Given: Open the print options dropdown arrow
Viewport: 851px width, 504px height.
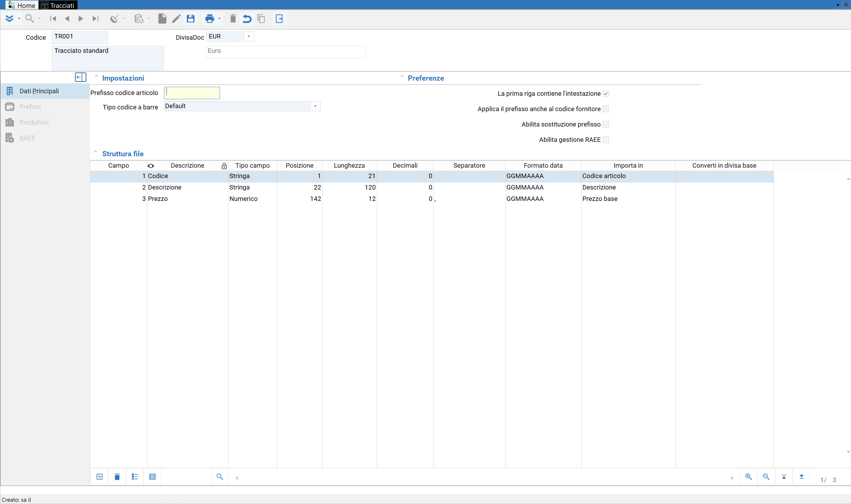Looking at the screenshot, I should pos(219,19).
